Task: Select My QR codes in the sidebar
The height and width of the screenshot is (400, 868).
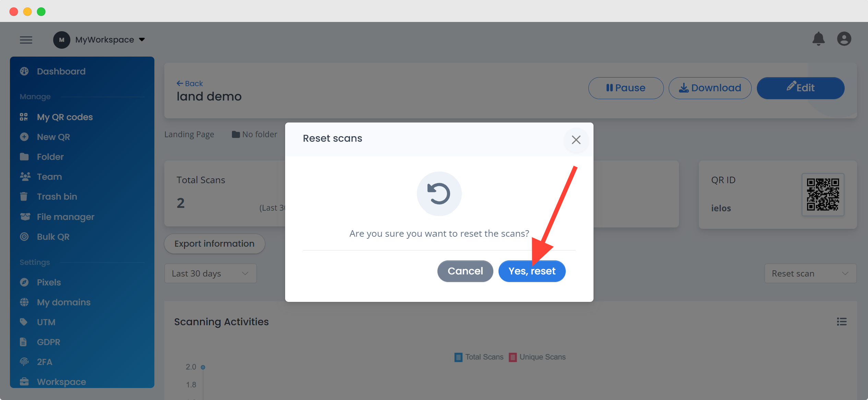Action: [x=64, y=117]
